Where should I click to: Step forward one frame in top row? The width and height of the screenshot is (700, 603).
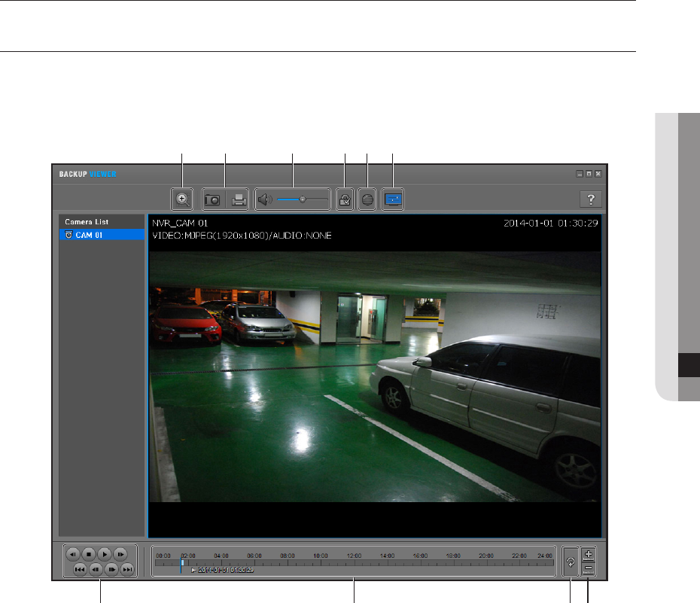(120, 553)
